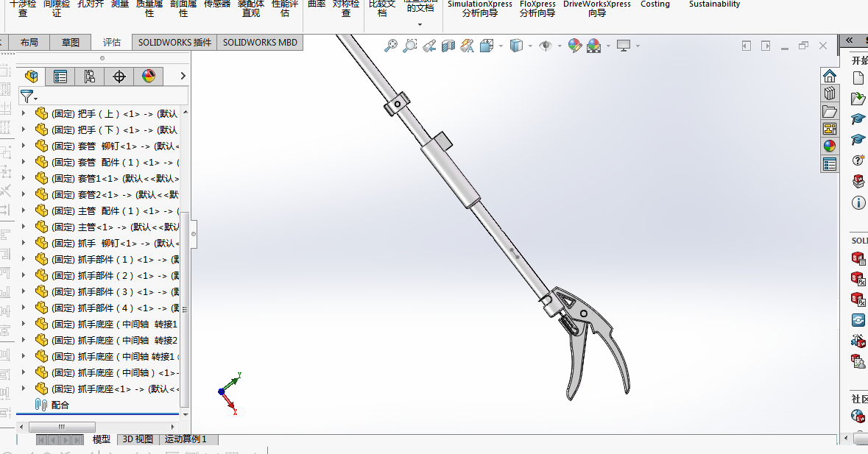Open task pane Home resources tab
868x454 pixels.
pyautogui.click(x=829, y=76)
